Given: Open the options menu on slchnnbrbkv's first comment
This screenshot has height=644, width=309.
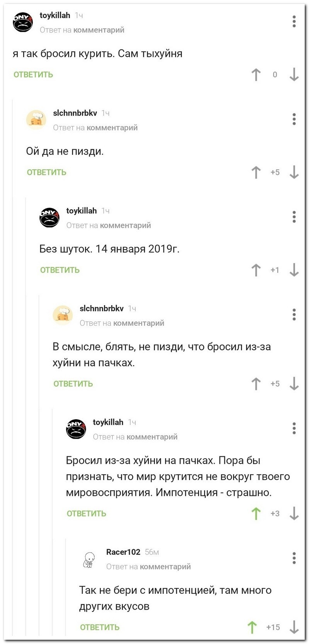Looking at the screenshot, I should (x=294, y=119).
